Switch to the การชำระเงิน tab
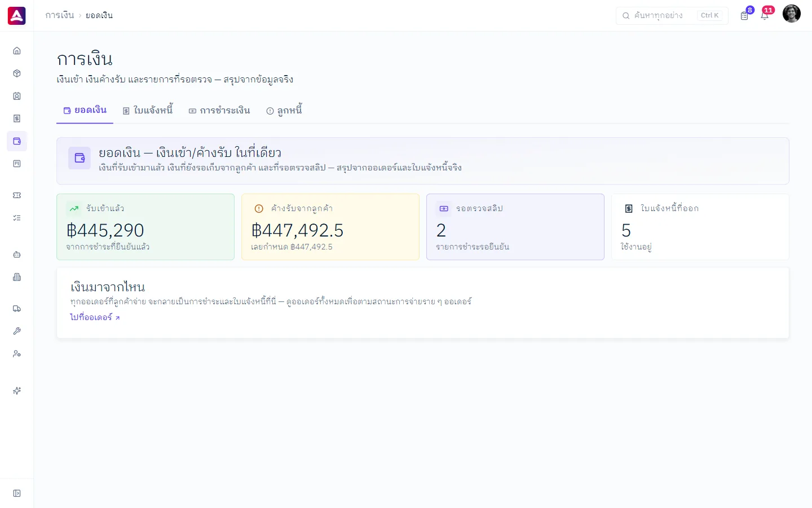This screenshot has width=812, height=508. 219,111
